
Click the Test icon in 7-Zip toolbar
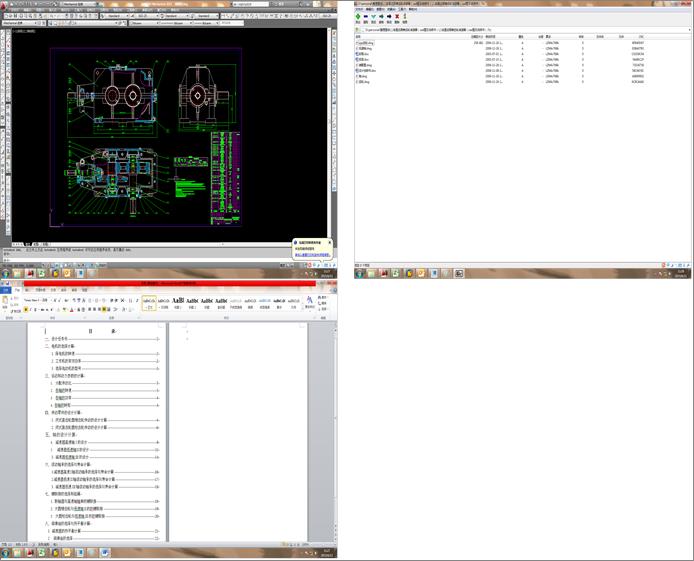tap(374, 16)
